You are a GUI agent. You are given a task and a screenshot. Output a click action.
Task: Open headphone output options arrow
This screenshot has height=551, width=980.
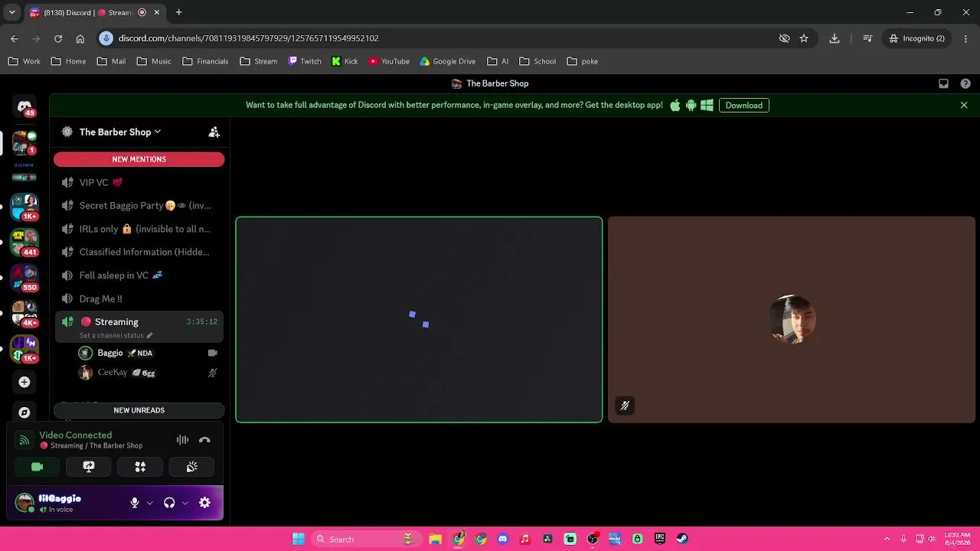[x=185, y=503]
